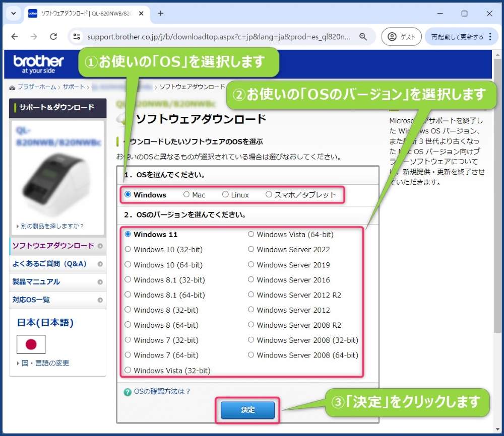The image size is (504, 436).
Task: Click the browser forward arrow
Action: point(34,37)
